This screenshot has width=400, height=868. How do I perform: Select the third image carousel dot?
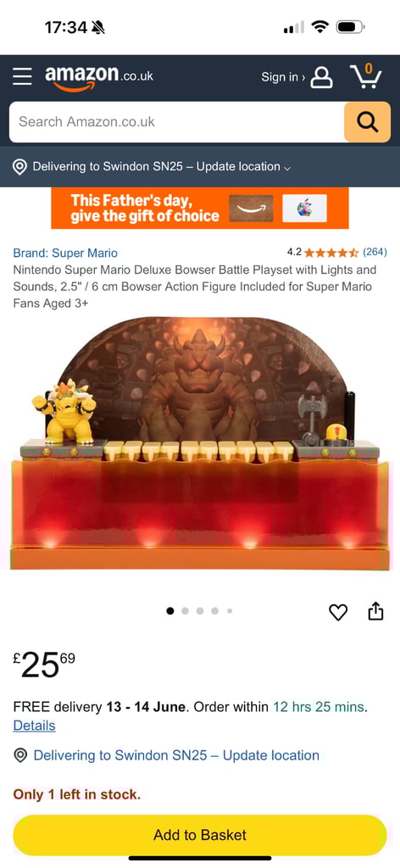tap(200, 611)
